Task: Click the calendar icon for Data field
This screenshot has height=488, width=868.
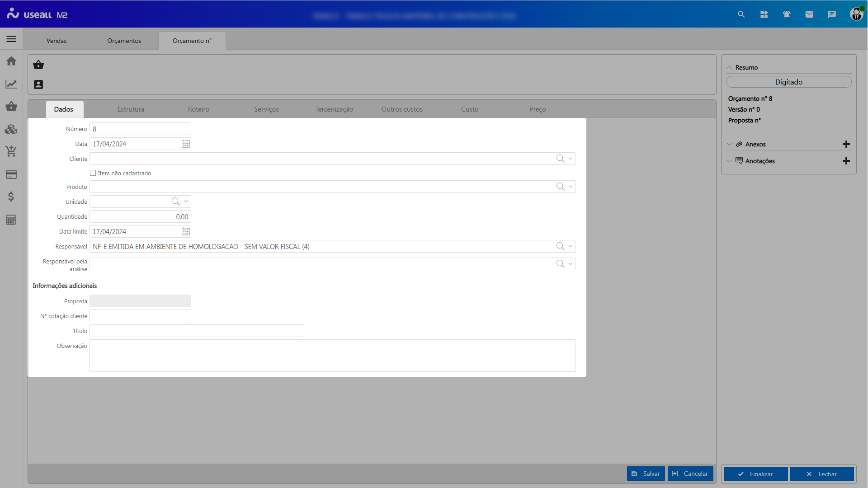Action: point(186,144)
